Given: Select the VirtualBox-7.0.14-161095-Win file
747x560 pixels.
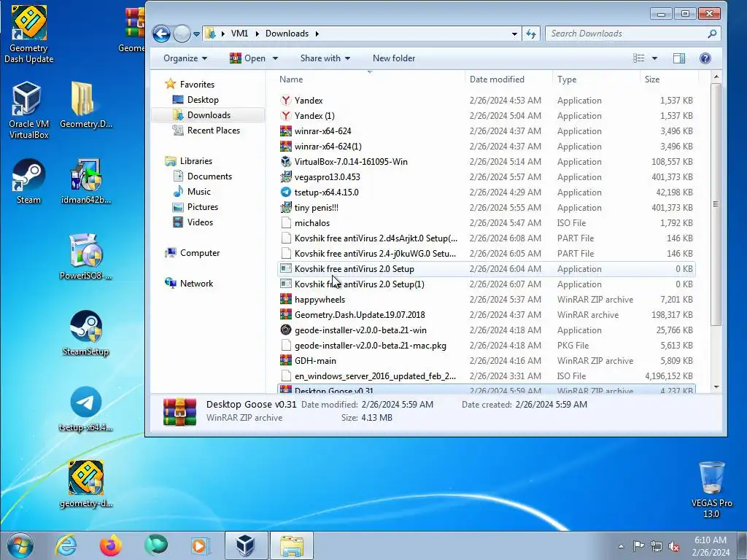Looking at the screenshot, I should tap(486, 161).
